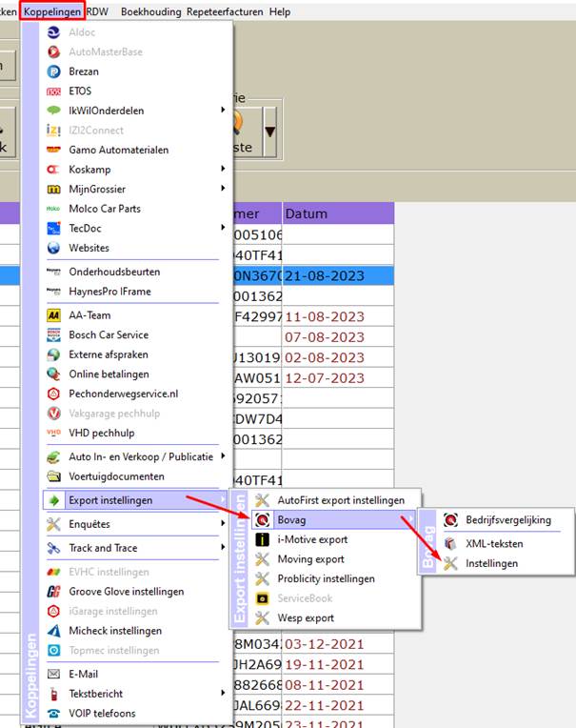Expand the Track and Trace submenu arrow
This screenshot has height=728, width=576.
point(223,547)
